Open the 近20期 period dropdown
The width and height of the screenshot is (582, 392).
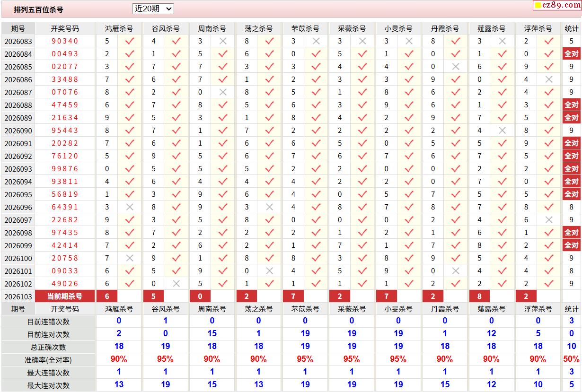153,9
